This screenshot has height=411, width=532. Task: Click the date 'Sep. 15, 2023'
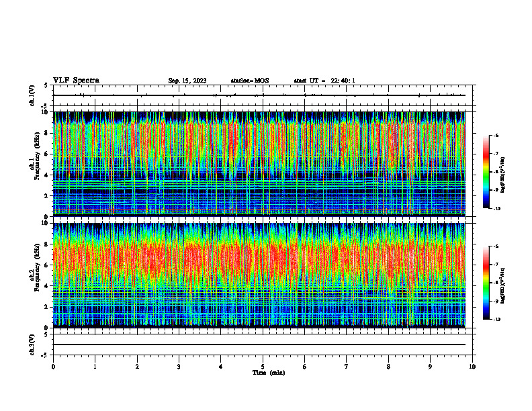tap(187, 81)
